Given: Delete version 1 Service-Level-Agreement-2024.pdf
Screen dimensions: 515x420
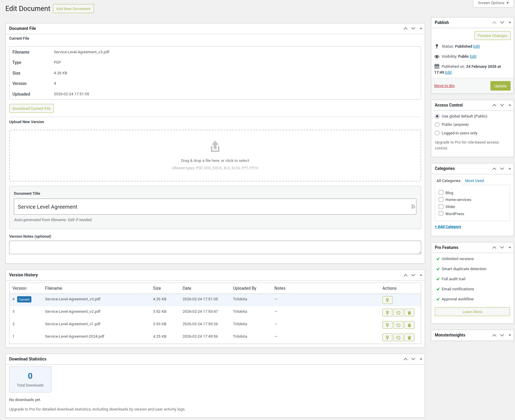Looking at the screenshot, I should [x=409, y=337].
